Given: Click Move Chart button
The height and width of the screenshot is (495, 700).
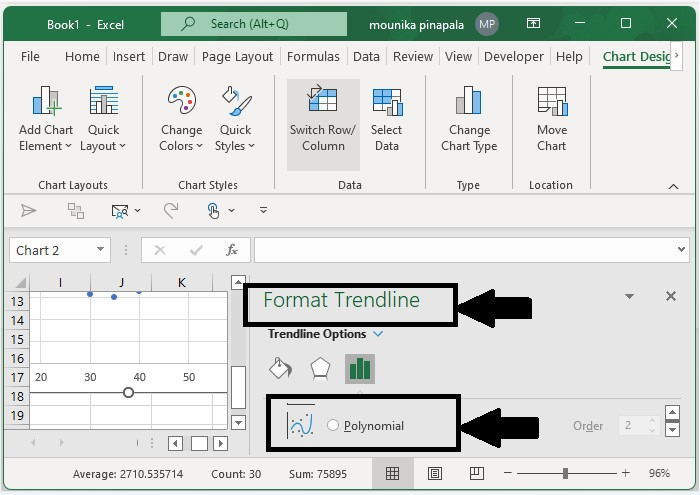Looking at the screenshot, I should [552, 119].
